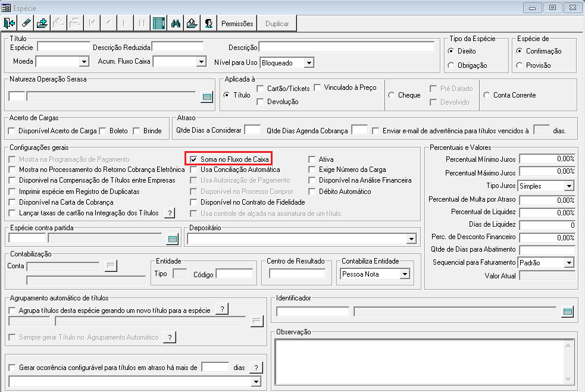Click the Espécie input field
Screen dimensions: 585x392
click(64, 46)
